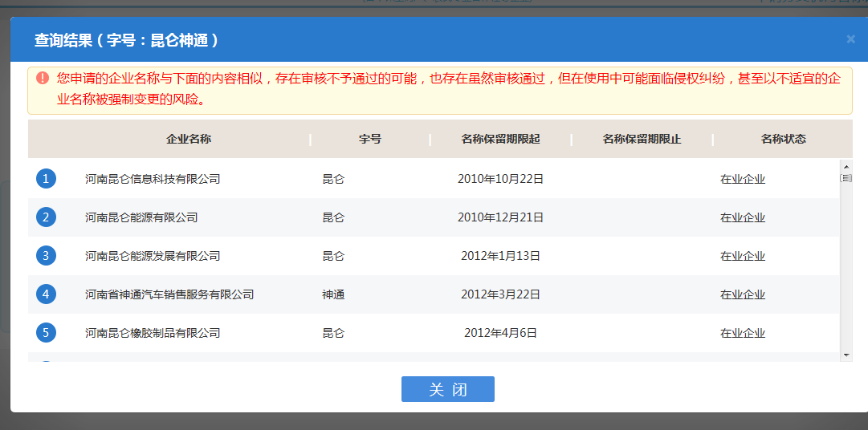Image resolution: width=868 pixels, height=430 pixels.
Task: Choose 河南昆仑橡胶制品有限公司 row
Action: [x=153, y=333]
